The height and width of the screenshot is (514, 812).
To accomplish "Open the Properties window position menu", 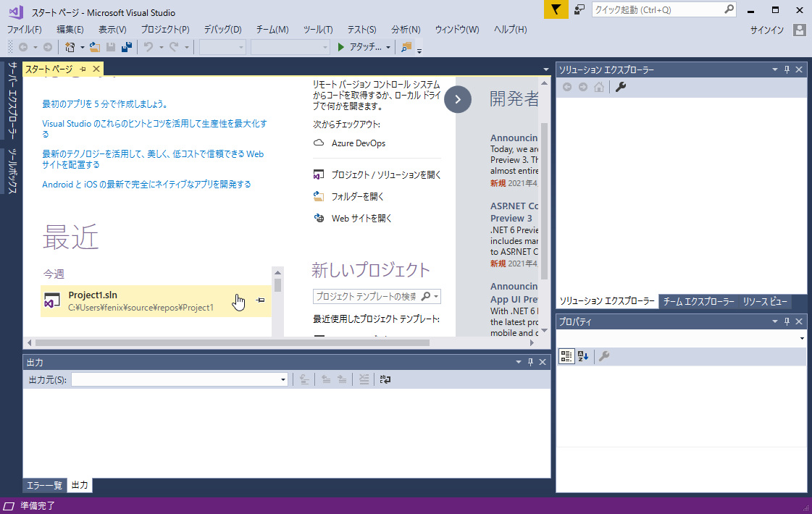I will click(x=775, y=321).
